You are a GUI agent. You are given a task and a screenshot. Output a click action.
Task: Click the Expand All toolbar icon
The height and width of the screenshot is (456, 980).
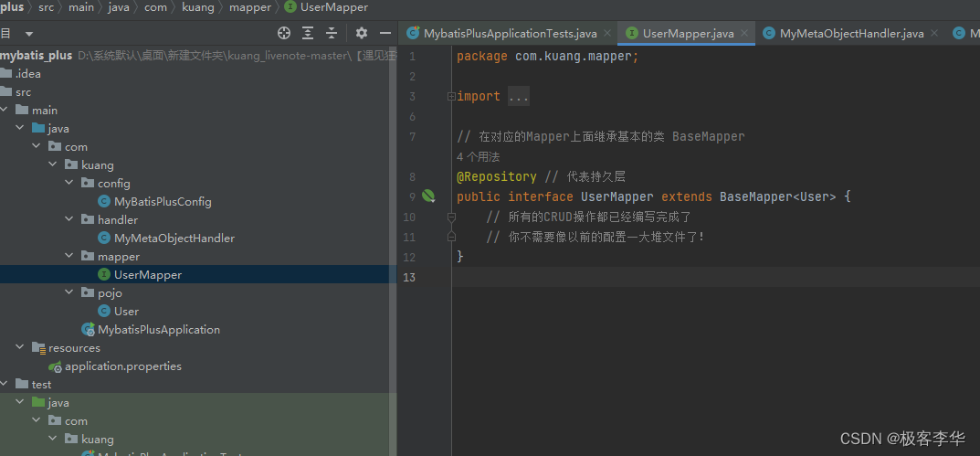click(x=308, y=33)
